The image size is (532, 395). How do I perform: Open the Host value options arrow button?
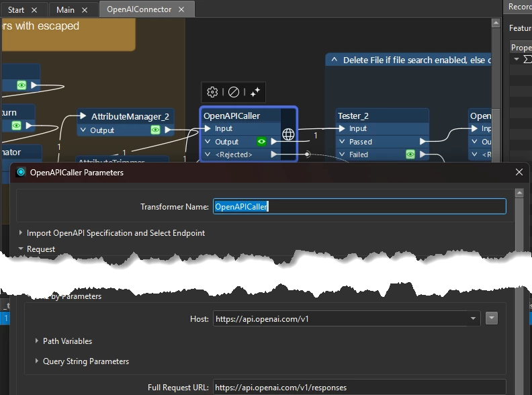(x=492, y=318)
